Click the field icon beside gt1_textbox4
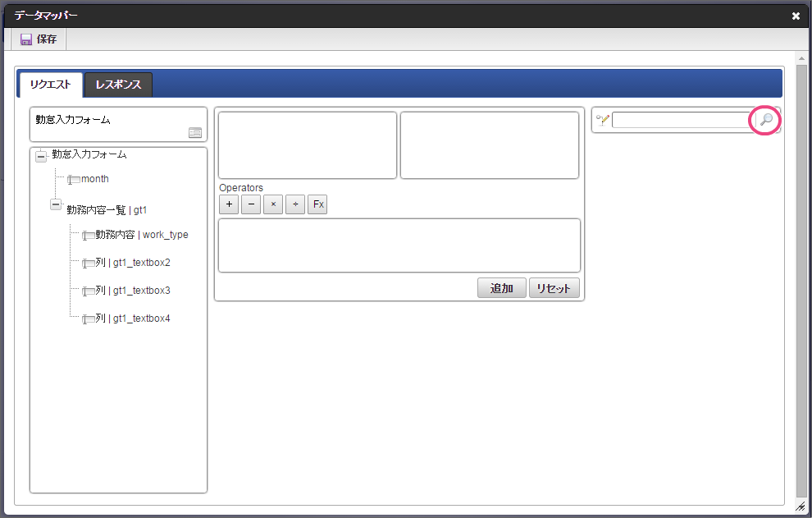 coord(88,320)
